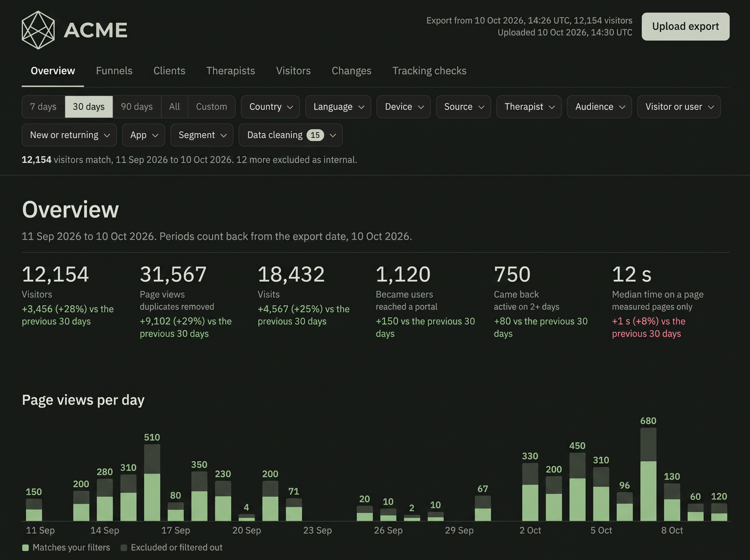Click the 750 Came back value
750x560 pixels.
[x=512, y=274]
